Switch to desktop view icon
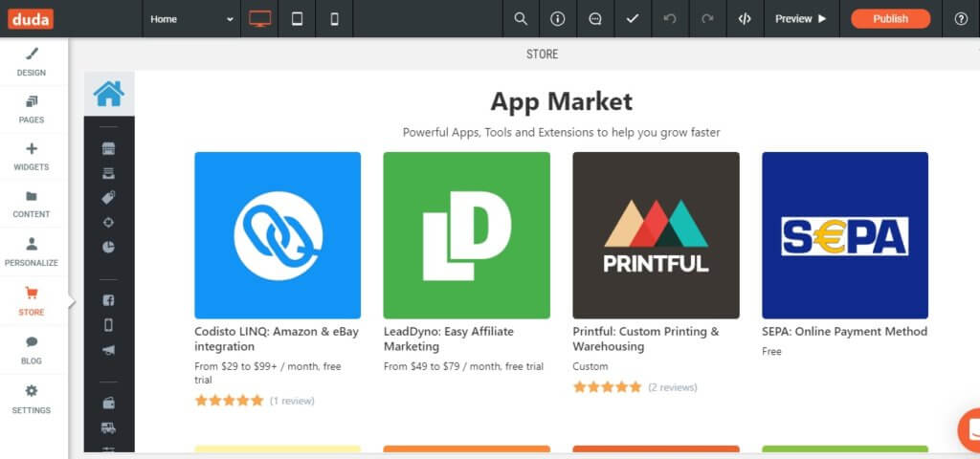Screen dimensions: 980x459 (x=259, y=18)
